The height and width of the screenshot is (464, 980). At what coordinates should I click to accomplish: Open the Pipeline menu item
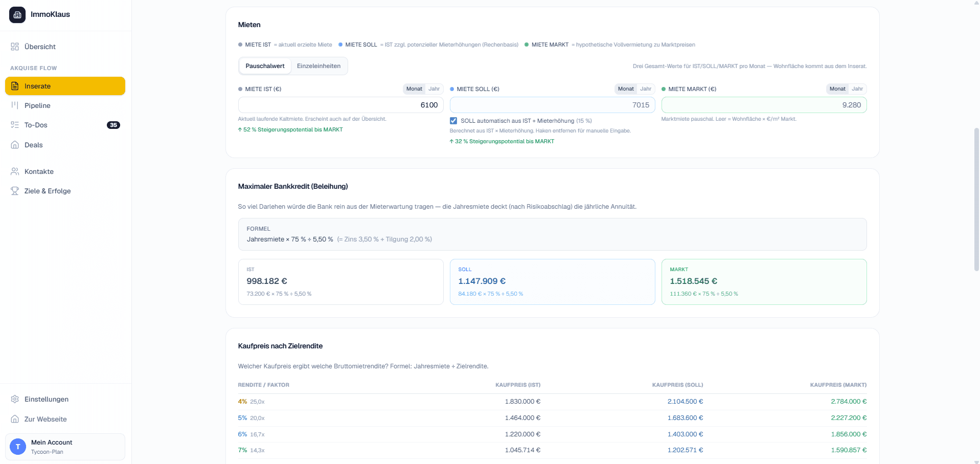pyautogui.click(x=65, y=105)
